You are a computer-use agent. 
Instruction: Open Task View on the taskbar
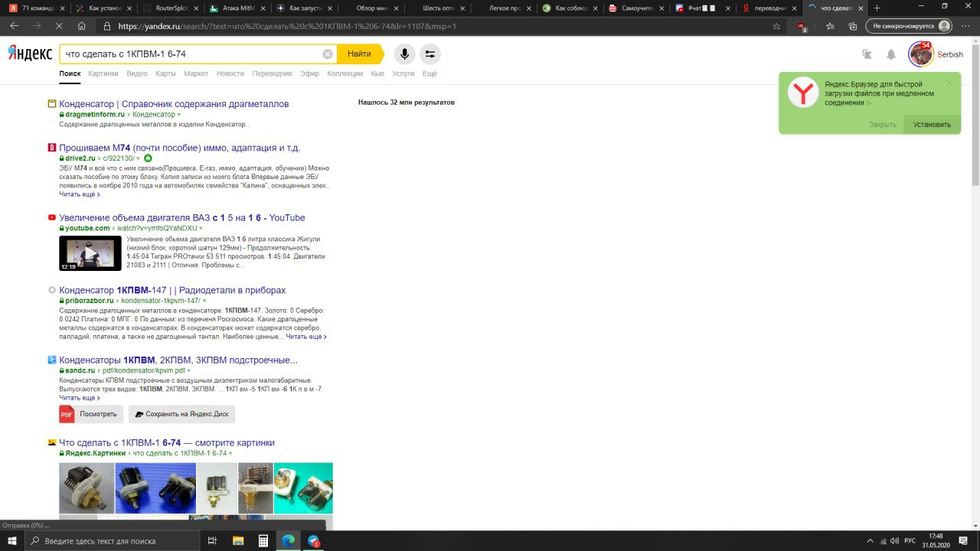coord(212,541)
